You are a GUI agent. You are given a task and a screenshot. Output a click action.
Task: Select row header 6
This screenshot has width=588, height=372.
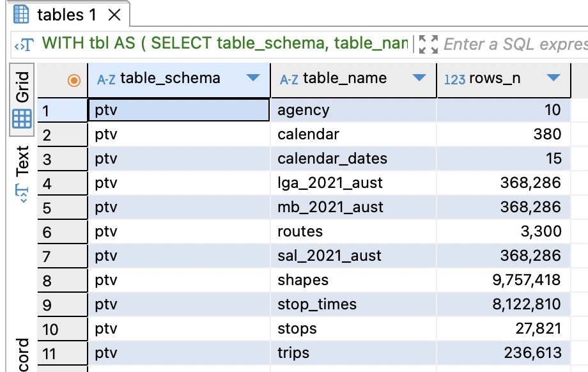(62, 232)
